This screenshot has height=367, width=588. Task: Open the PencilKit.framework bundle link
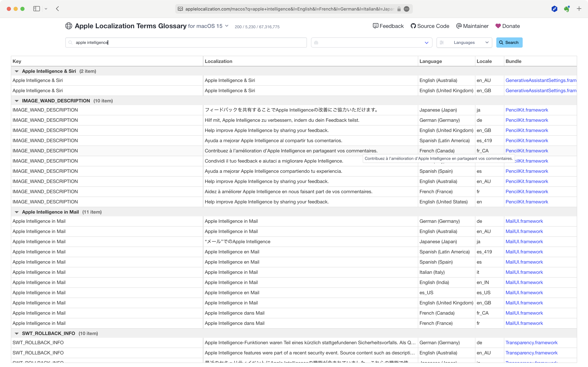pos(527,110)
